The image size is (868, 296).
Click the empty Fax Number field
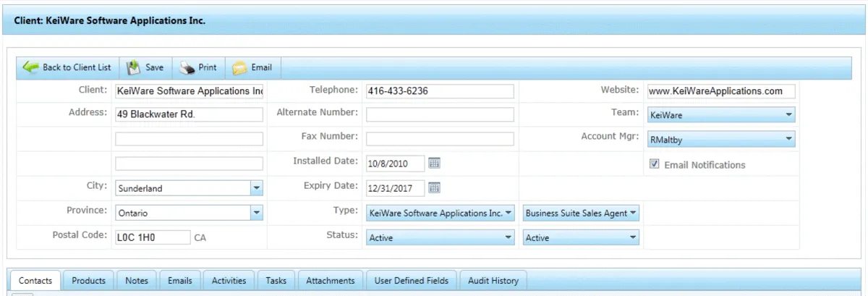tap(439, 139)
